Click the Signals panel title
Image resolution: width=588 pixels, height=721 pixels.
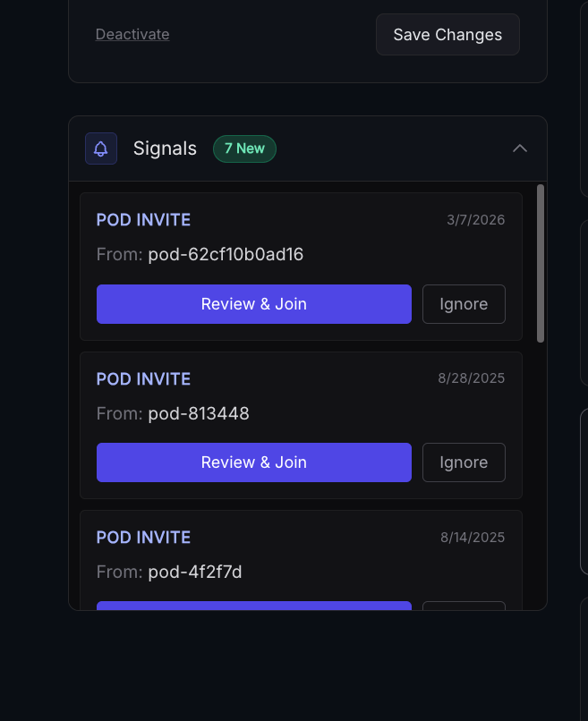pyautogui.click(x=165, y=148)
